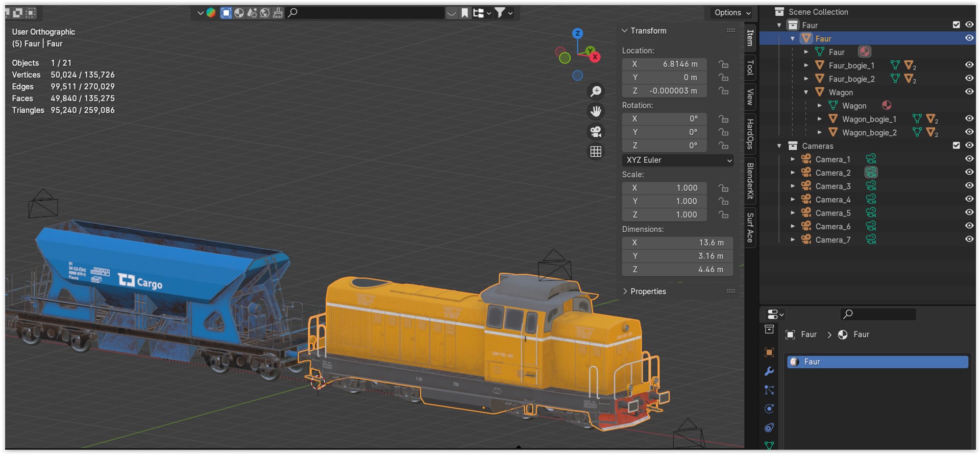
Task: Select Camera_4 in the outliner
Action: (832, 200)
